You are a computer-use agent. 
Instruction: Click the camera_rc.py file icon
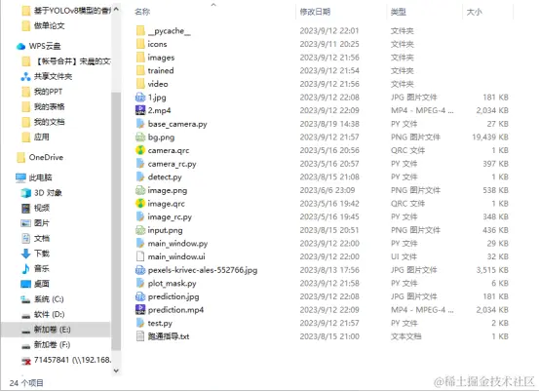(x=140, y=164)
